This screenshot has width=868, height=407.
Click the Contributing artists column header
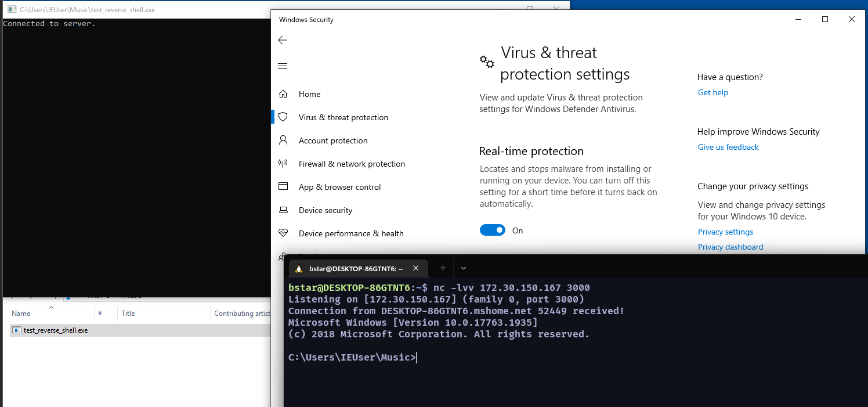coord(242,313)
